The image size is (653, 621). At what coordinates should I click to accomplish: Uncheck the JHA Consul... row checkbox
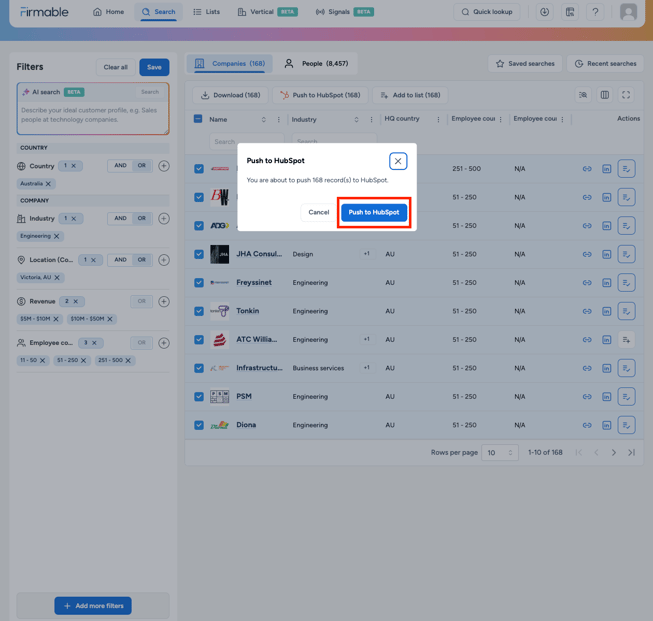click(199, 254)
